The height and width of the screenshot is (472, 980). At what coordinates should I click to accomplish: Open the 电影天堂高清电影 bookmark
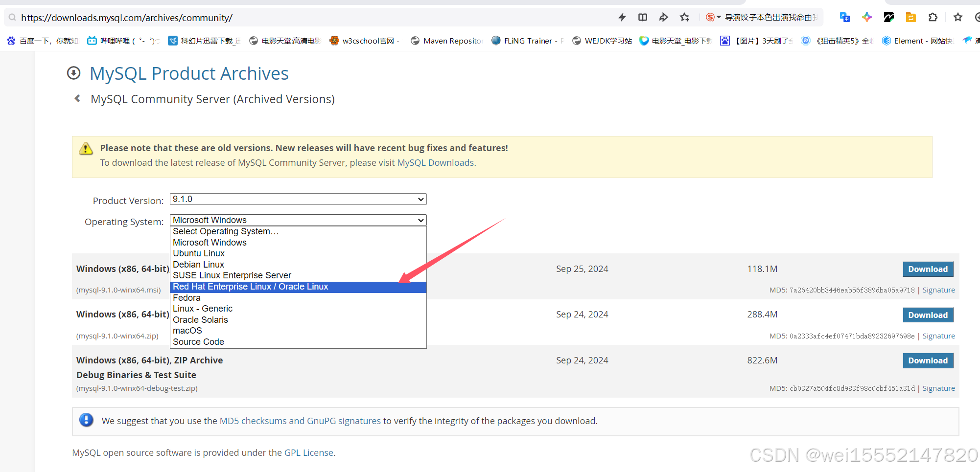(285, 41)
